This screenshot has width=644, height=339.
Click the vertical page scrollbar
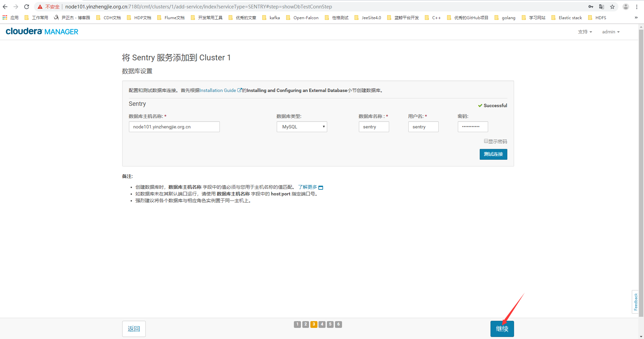point(641,173)
